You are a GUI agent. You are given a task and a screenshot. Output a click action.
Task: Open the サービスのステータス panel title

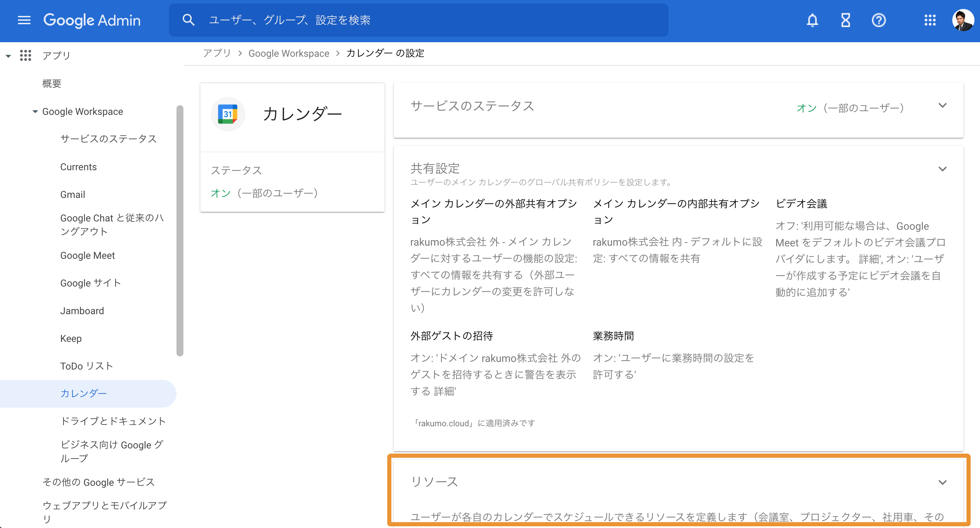coord(472,106)
